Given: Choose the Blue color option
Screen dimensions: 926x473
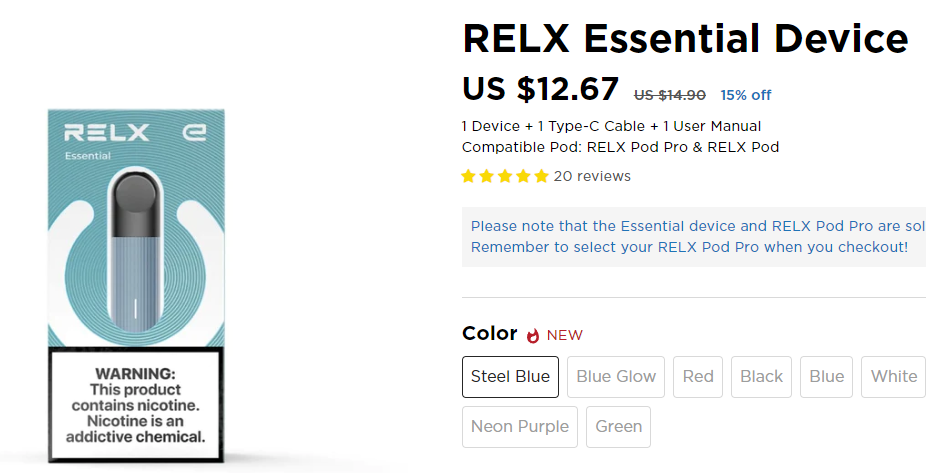Looking at the screenshot, I should click(826, 377).
